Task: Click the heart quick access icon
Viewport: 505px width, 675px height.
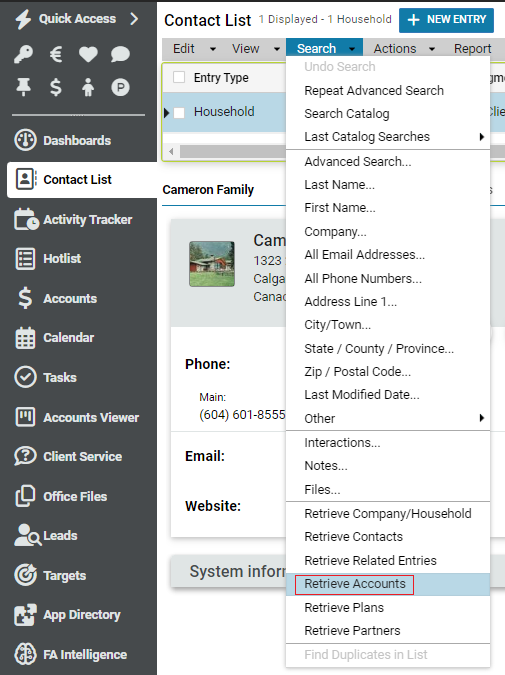Action: (x=88, y=55)
